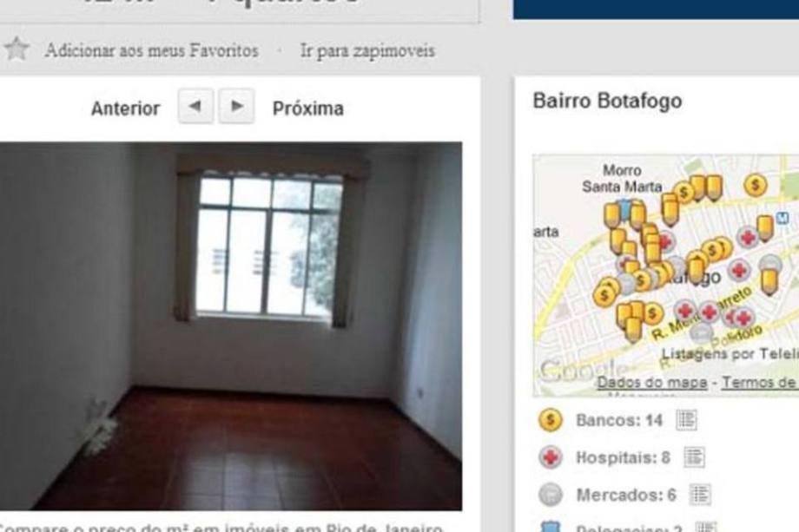This screenshot has height=532, width=799.
Task: Click Morro Santa Marta label on map
Action: click(622, 179)
